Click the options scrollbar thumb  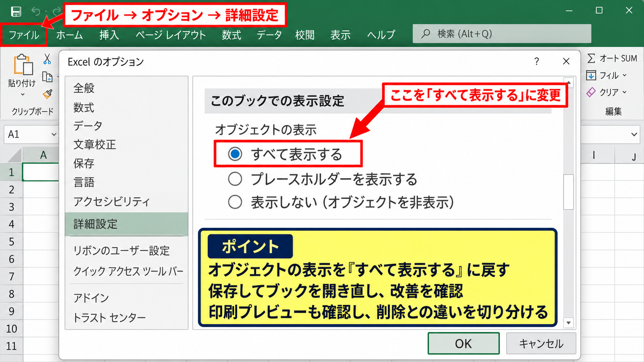[569, 192]
